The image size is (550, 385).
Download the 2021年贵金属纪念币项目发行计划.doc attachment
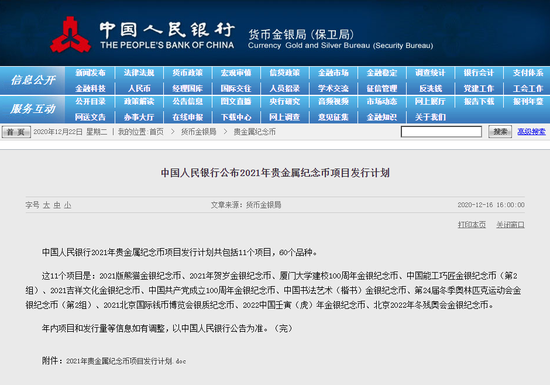point(126,361)
